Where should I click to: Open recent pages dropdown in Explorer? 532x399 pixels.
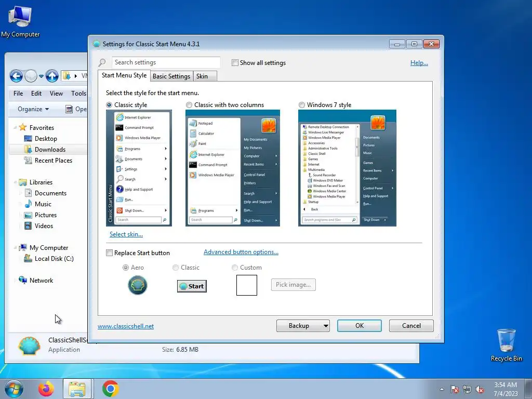pyautogui.click(x=41, y=76)
